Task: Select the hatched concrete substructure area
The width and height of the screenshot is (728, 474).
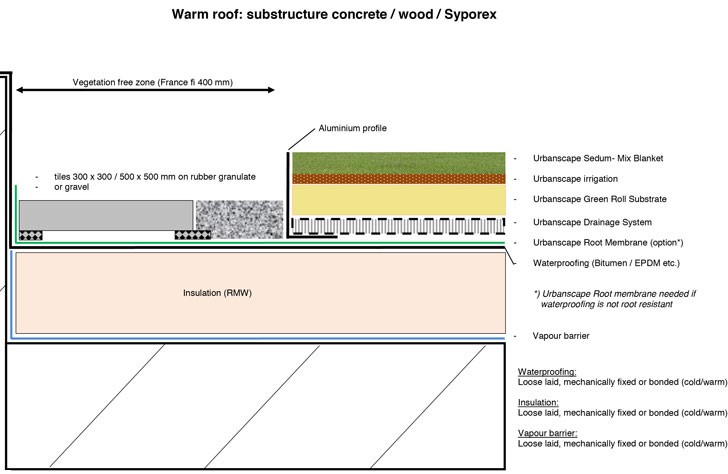Action: pos(255,405)
